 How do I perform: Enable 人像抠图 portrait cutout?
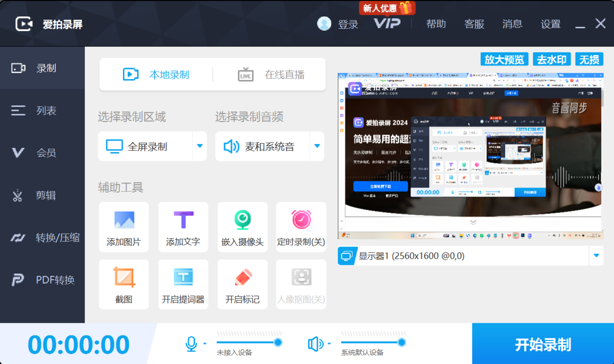coord(301,284)
